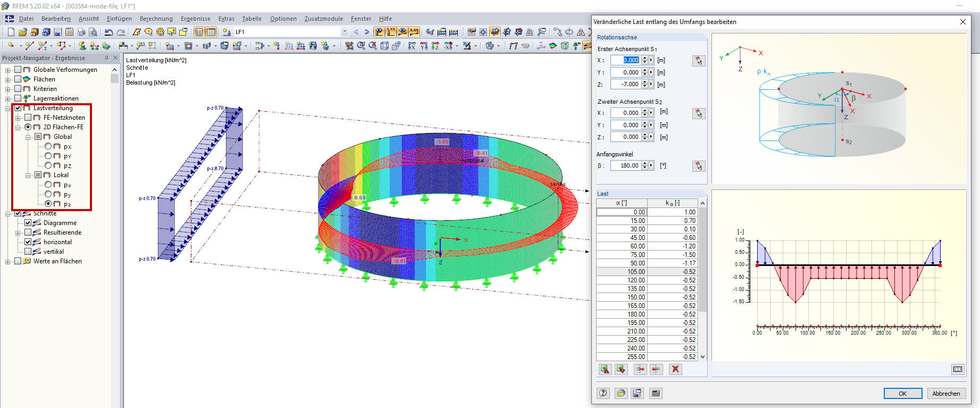Undo the last action with the toolbar arrow
The image size is (980, 408).
coord(109,32)
